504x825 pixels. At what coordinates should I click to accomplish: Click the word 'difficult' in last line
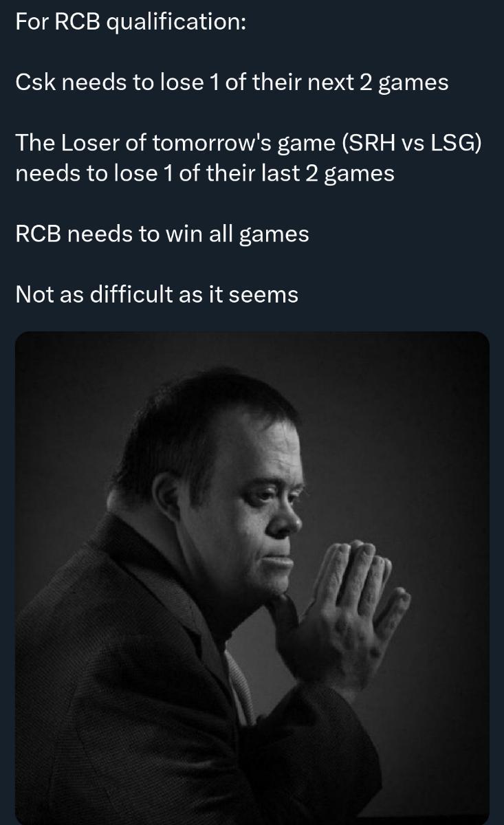coord(130,294)
